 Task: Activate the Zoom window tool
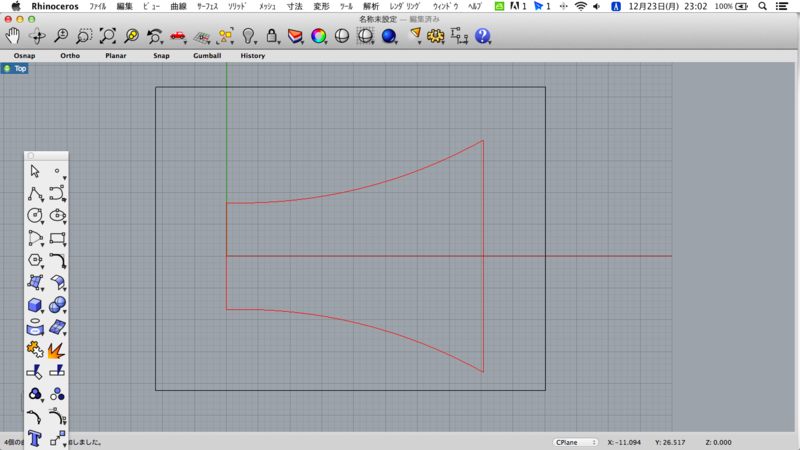click(84, 36)
